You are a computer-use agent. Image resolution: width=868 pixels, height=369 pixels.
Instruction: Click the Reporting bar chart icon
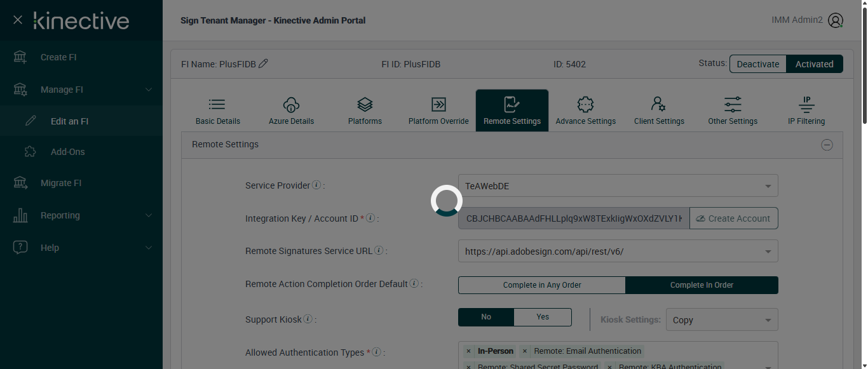tap(20, 215)
